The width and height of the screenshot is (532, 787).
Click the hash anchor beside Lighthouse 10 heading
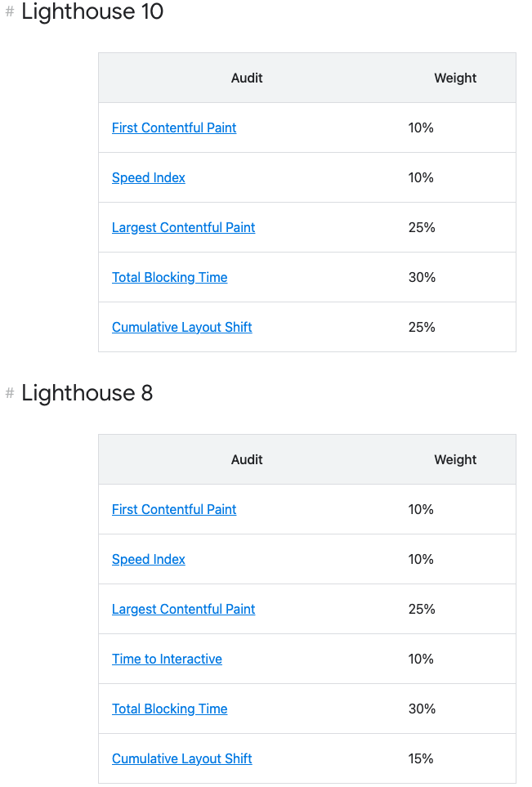tap(10, 12)
